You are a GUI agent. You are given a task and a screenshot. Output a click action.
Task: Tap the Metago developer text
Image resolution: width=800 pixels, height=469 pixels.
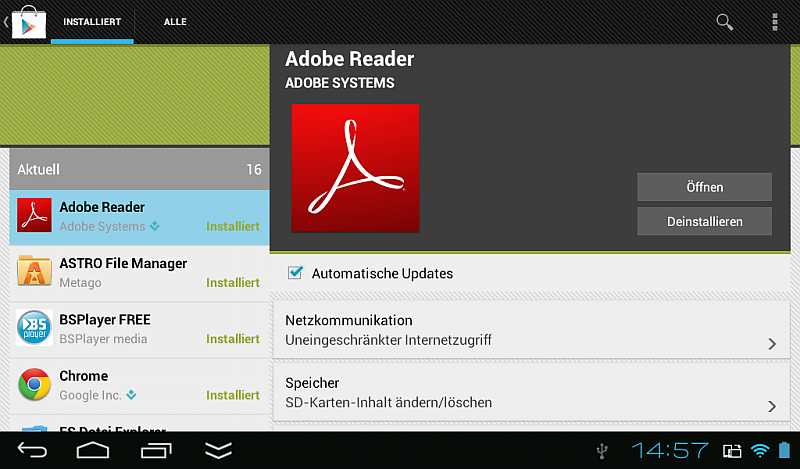pyautogui.click(x=80, y=283)
